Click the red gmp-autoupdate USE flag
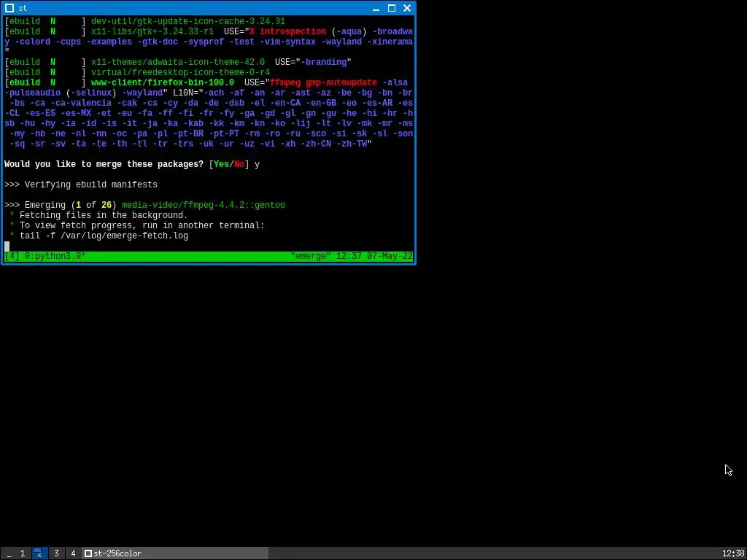This screenshot has height=560, width=747. (341, 82)
